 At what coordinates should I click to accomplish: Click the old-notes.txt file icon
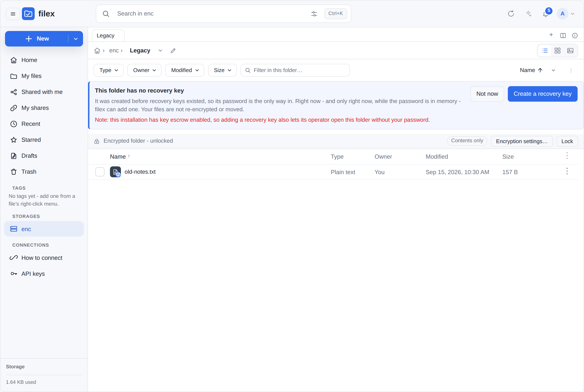click(x=115, y=172)
